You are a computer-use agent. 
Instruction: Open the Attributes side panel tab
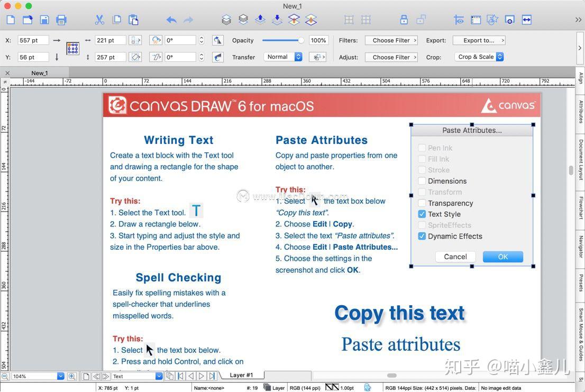(581, 112)
